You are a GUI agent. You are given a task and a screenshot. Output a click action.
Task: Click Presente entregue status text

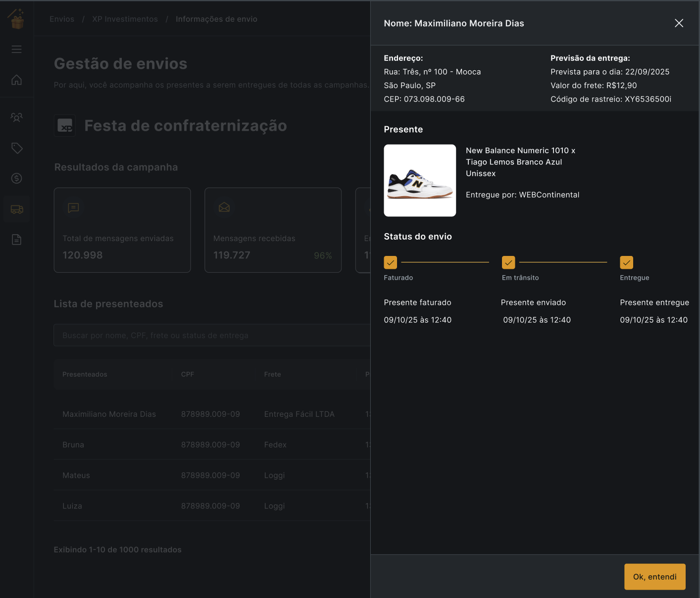[x=654, y=302]
